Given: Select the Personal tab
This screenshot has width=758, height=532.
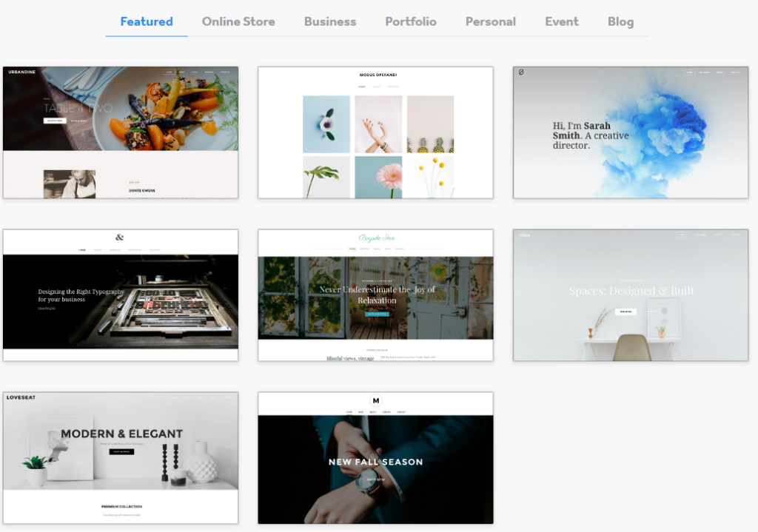Looking at the screenshot, I should (491, 21).
